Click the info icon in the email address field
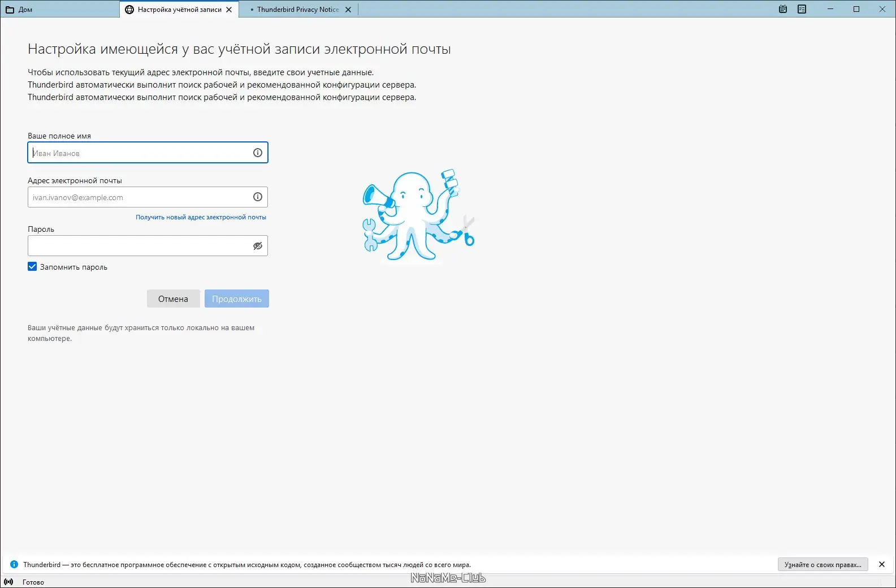The width and height of the screenshot is (896, 588). 258,197
